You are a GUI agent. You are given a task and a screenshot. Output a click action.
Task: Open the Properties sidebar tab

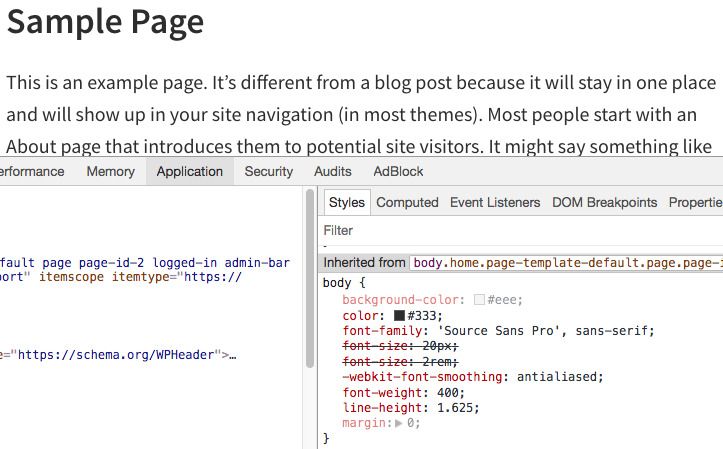(695, 202)
